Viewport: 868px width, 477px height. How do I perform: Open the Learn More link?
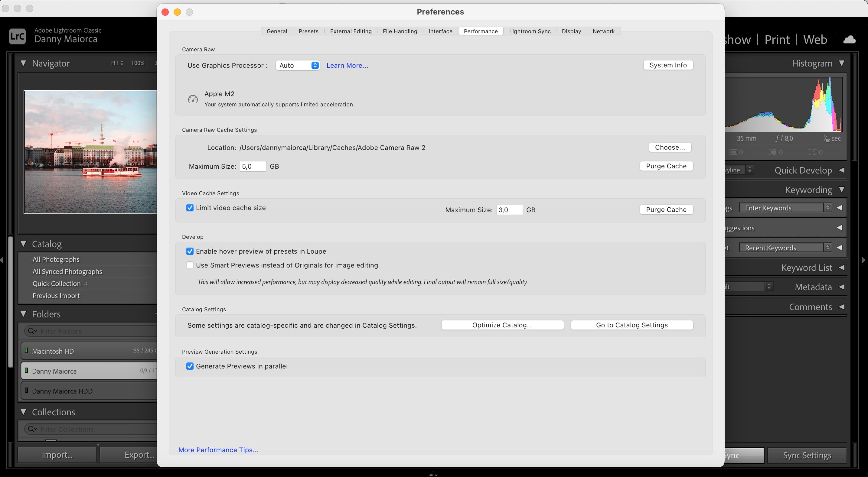click(347, 65)
